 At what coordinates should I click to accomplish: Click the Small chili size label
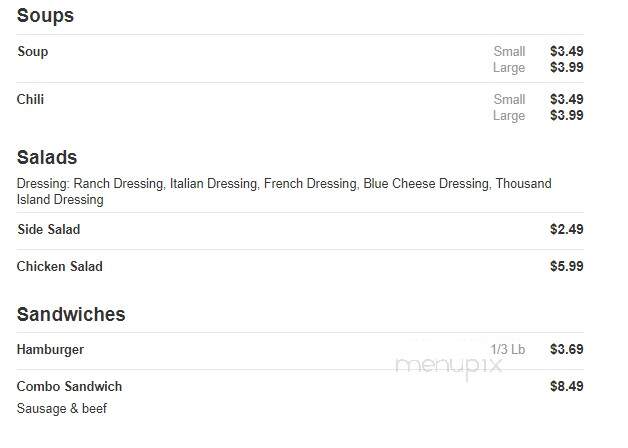pos(509,99)
